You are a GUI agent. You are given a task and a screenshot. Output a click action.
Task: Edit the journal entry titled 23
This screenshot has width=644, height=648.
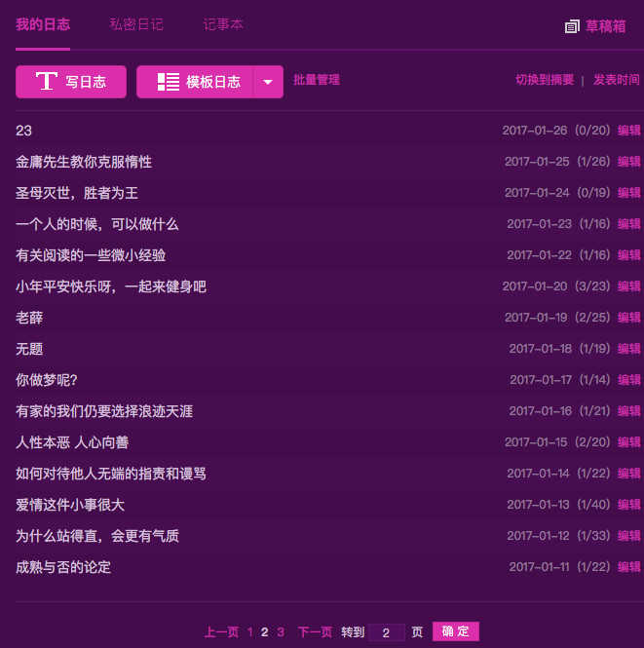tap(628, 131)
